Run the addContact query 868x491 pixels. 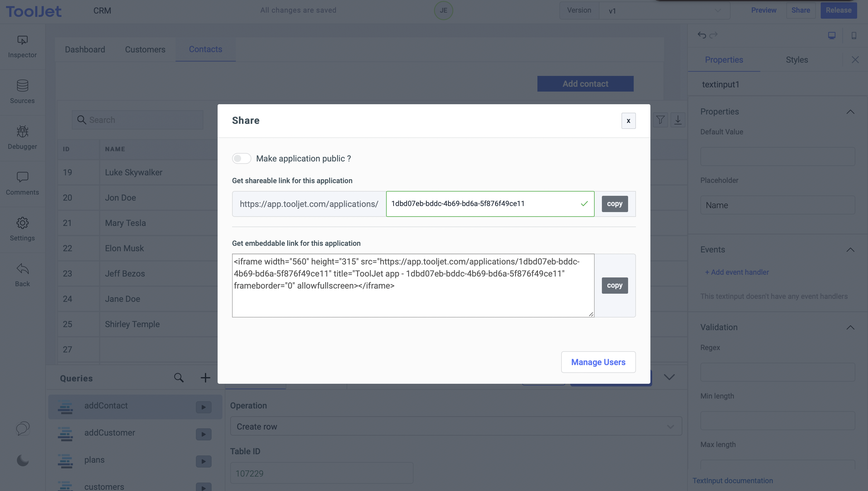click(x=203, y=407)
